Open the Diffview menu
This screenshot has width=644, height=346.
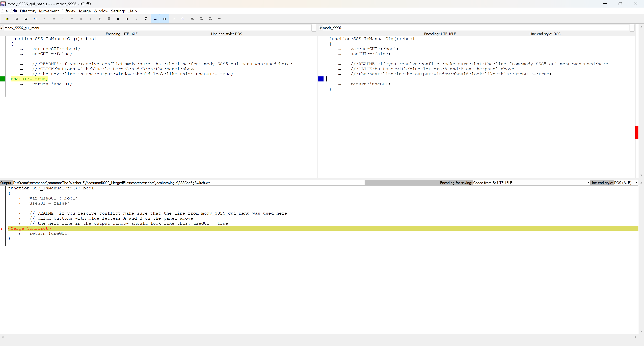pyautogui.click(x=69, y=11)
